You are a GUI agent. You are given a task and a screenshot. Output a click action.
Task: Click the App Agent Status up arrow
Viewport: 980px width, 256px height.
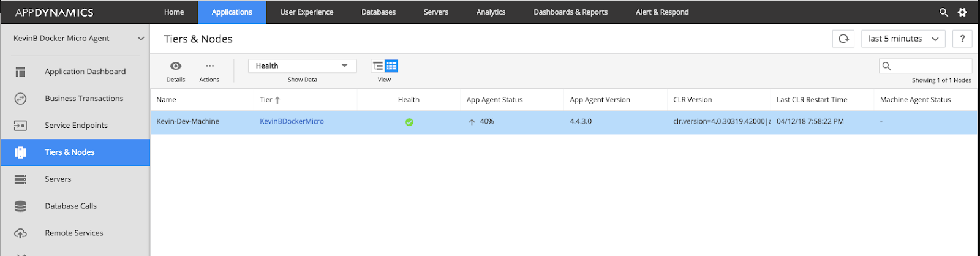point(472,122)
